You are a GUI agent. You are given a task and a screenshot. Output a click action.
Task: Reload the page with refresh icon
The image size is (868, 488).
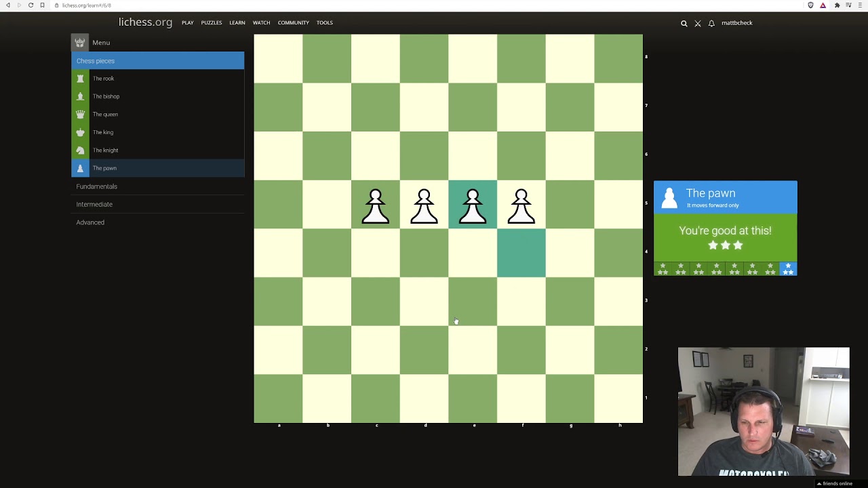[31, 5]
